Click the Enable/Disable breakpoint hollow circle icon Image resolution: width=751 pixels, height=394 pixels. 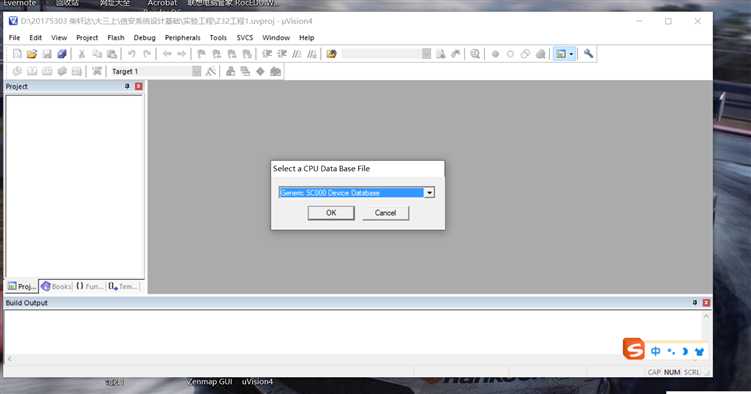510,54
